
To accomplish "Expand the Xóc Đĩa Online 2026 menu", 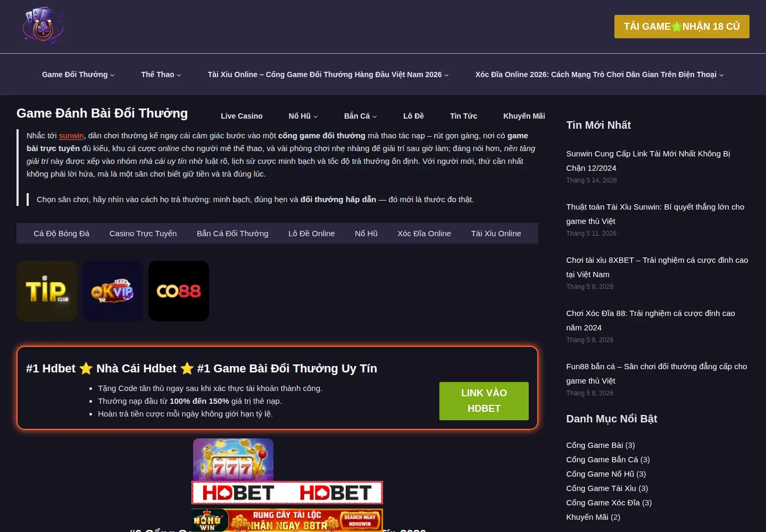I will click(600, 74).
